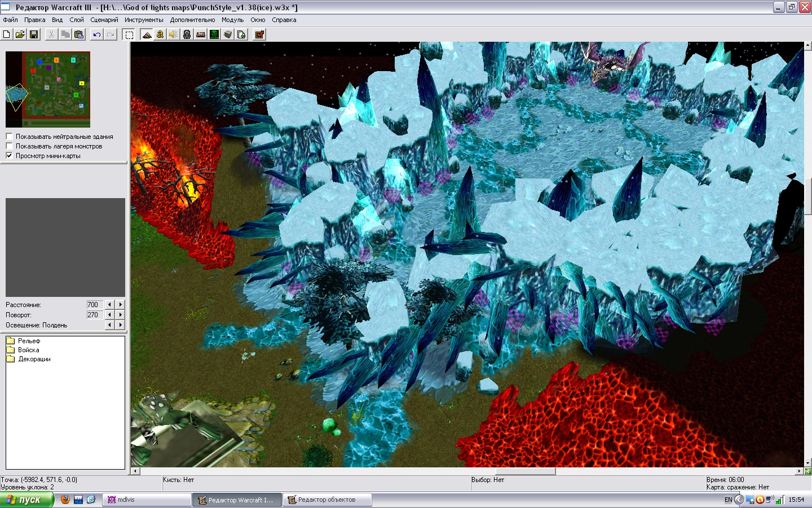
Task: Open the Окно menu
Action: click(258, 20)
